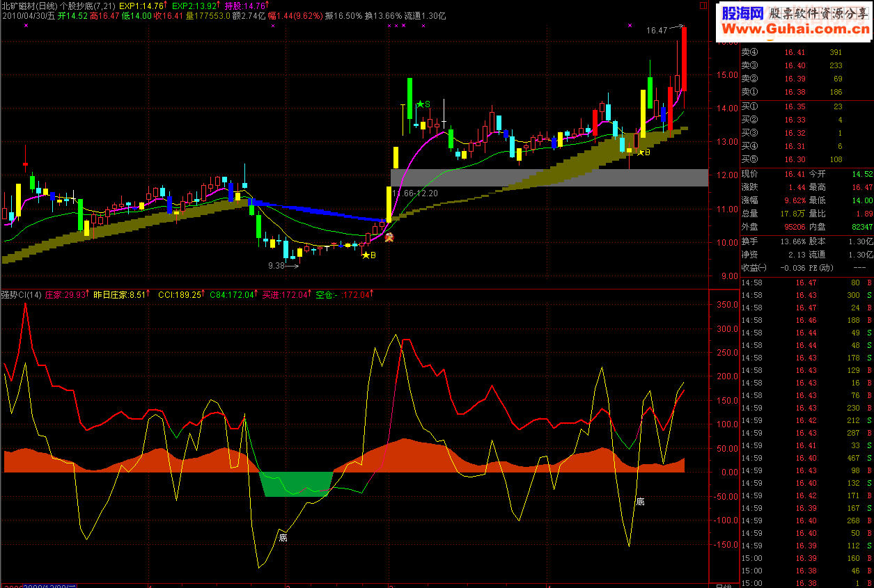This screenshot has height=588, width=874.
Task: Click the 振16.50% amplitude value
Action: click(342, 15)
